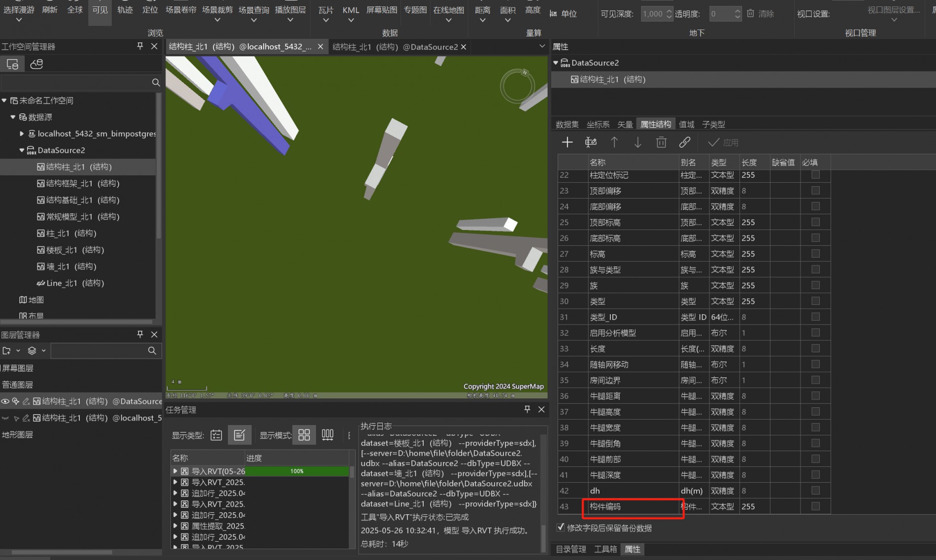Move field up with the up arrow icon

614,142
